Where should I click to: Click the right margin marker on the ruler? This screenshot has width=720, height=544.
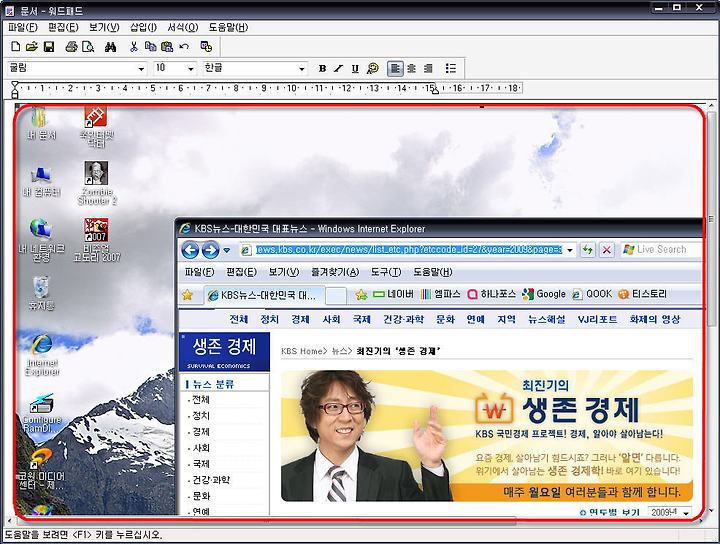coord(435,90)
